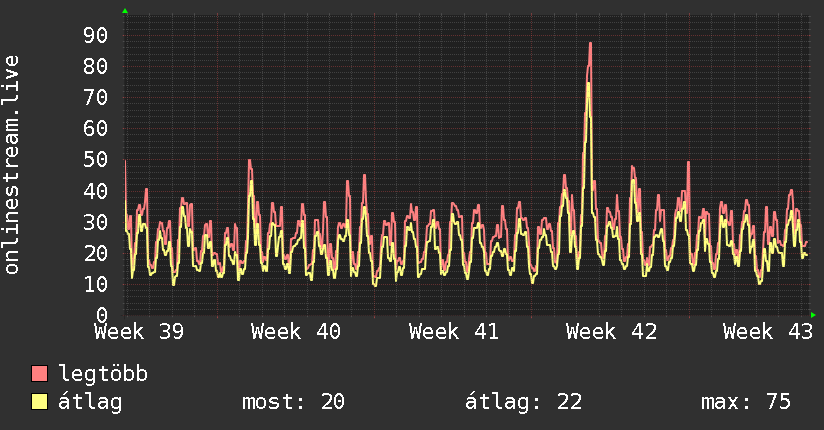Click the Week 39 axis label

coord(139,332)
